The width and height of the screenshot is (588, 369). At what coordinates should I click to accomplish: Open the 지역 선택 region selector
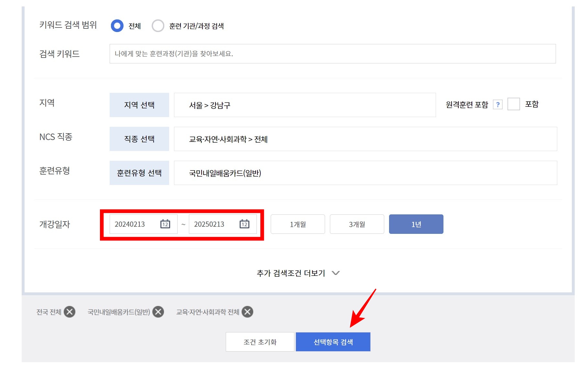click(139, 104)
